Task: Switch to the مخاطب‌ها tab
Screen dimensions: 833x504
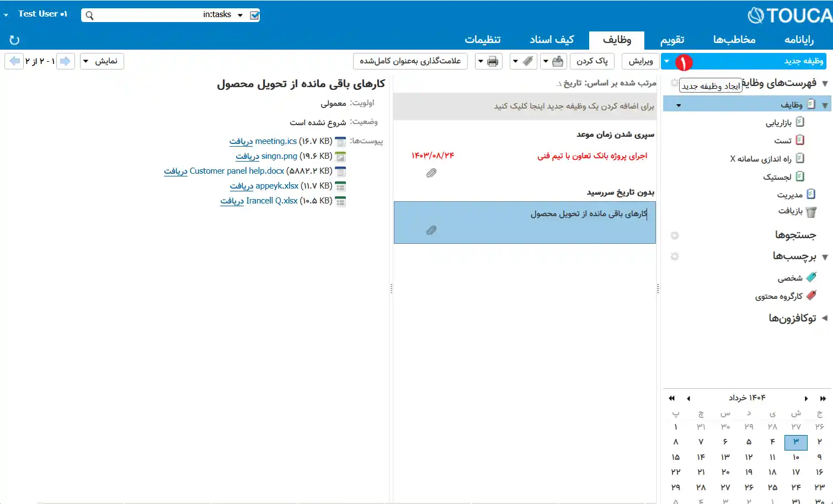Action: (734, 40)
